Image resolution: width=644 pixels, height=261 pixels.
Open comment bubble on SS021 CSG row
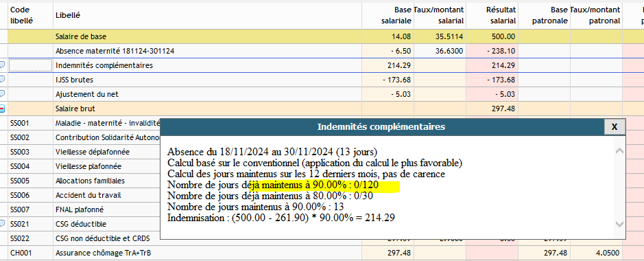coord(2,224)
